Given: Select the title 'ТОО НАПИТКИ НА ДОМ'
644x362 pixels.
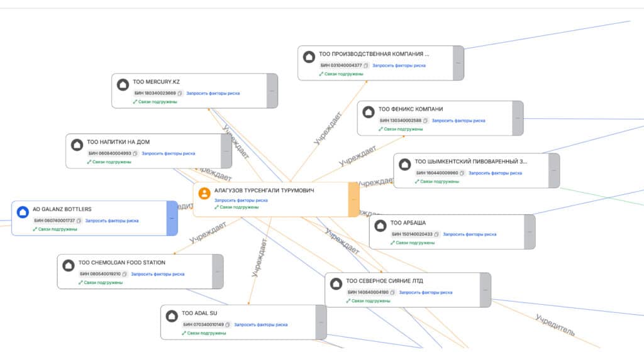Looking at the screenshot, I should point(118,141).
